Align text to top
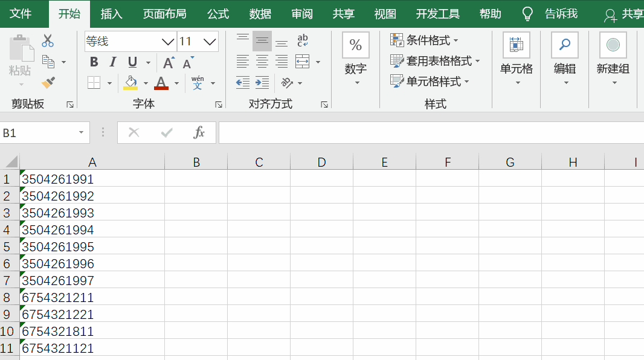This screenshot has width=644, height=360. pos(243,41)
